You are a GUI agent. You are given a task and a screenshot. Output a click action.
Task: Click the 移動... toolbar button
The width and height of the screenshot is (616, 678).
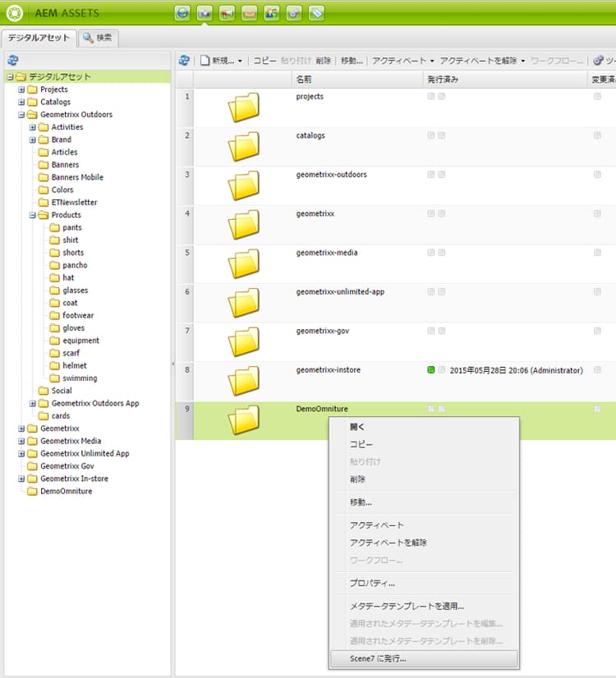[352, 61]
